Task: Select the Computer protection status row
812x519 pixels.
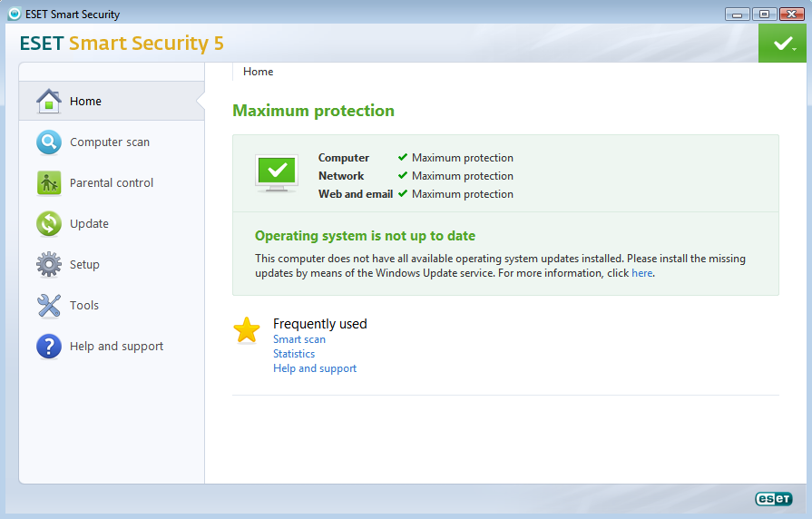Action: [x=416, y=158]
